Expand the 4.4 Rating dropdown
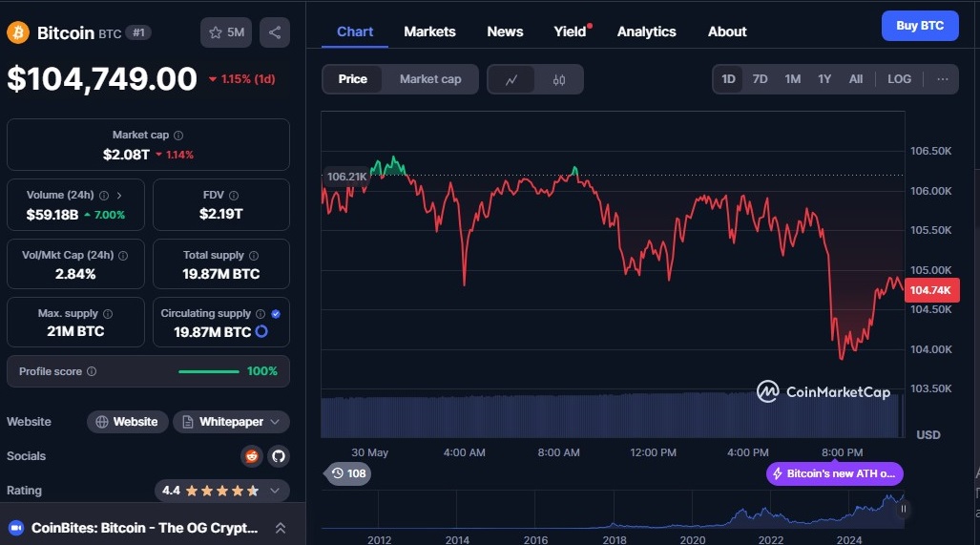The height and width of the screenshot is (545, 980). pos(222,491)
